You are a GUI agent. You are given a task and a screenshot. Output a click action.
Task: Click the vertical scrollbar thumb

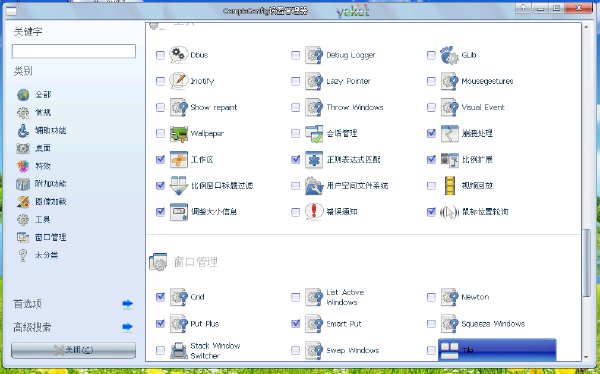click(x=586, y=263)
